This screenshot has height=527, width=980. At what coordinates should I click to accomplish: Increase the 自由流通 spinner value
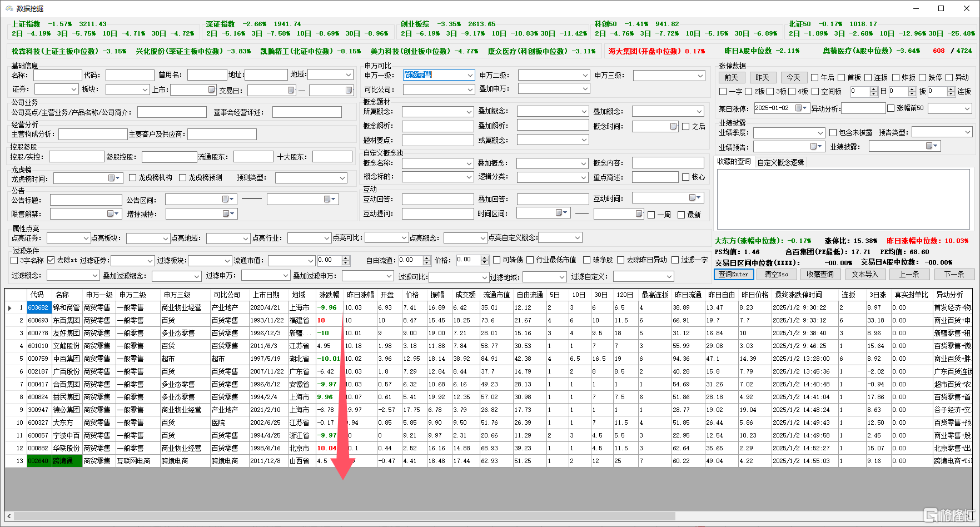coord(427,258)
